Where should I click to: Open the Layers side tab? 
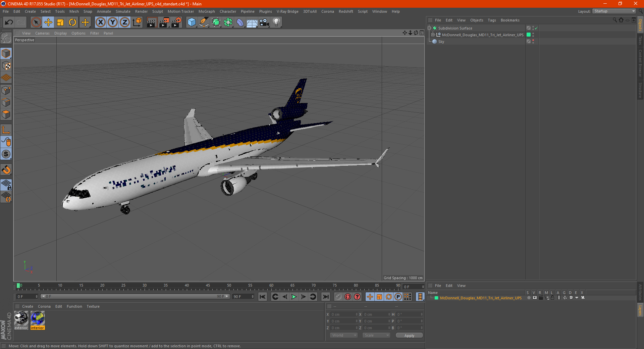click(x=640, y=310)
